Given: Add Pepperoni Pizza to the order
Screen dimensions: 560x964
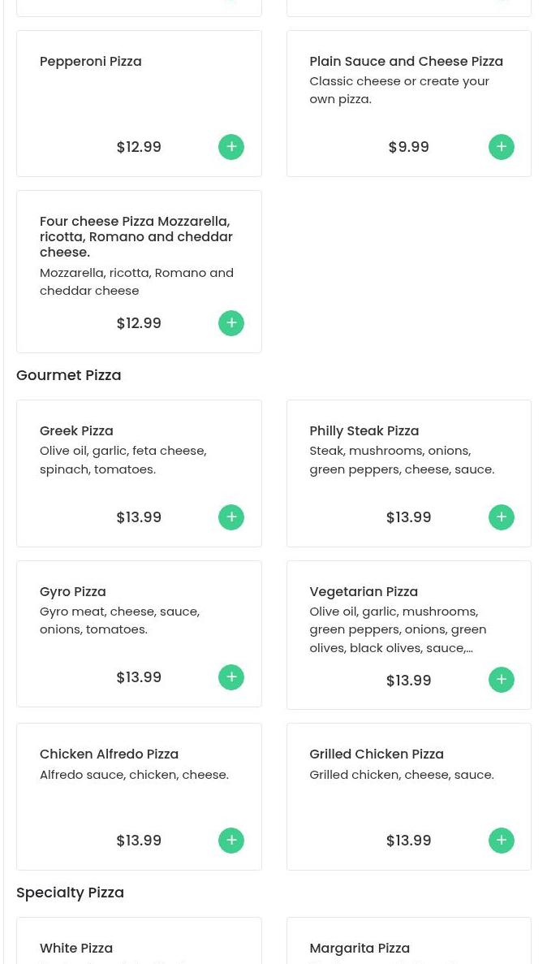Looking at the screenshot, I should click(231, 147).
